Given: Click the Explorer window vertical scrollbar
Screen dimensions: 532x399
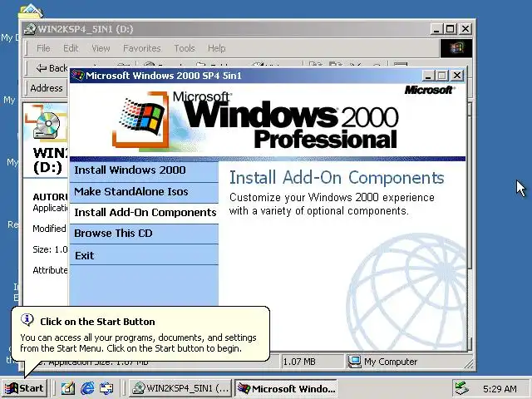Looking at the screenshot, I should click(x=469, y=225).
